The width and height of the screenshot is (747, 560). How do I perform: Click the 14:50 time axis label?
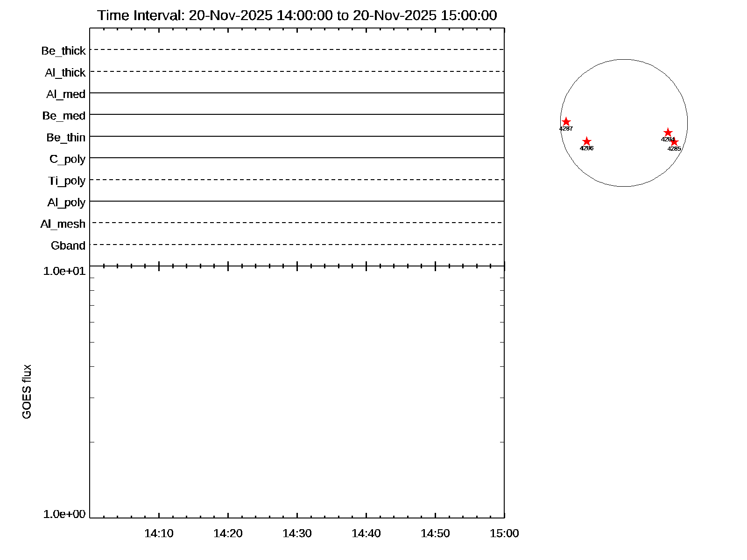click(435, 533)
